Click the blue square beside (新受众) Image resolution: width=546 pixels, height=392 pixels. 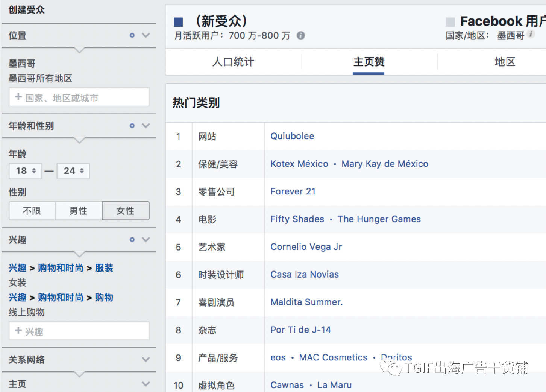[178, 22]
